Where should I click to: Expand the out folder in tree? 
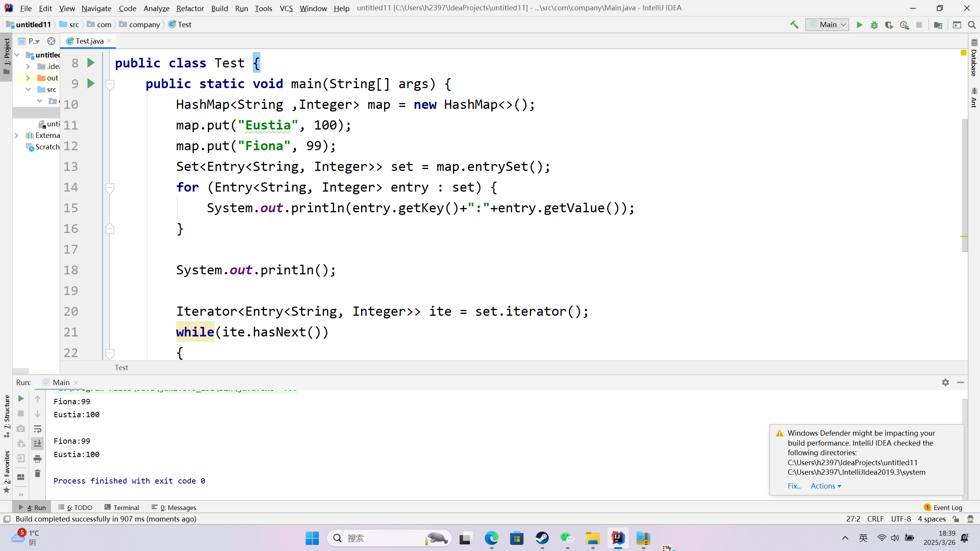(28, 78)
